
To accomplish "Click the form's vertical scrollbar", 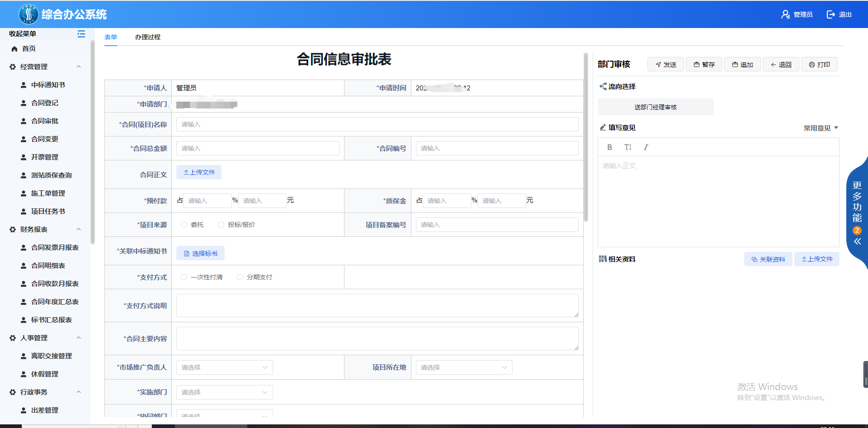I will [x=586, y=137].
